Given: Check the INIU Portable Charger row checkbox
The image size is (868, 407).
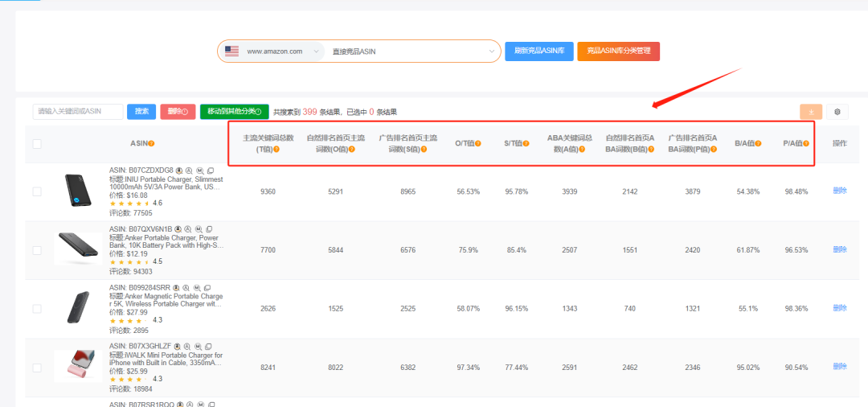Looking at the screenshot, I should point(37,191).
